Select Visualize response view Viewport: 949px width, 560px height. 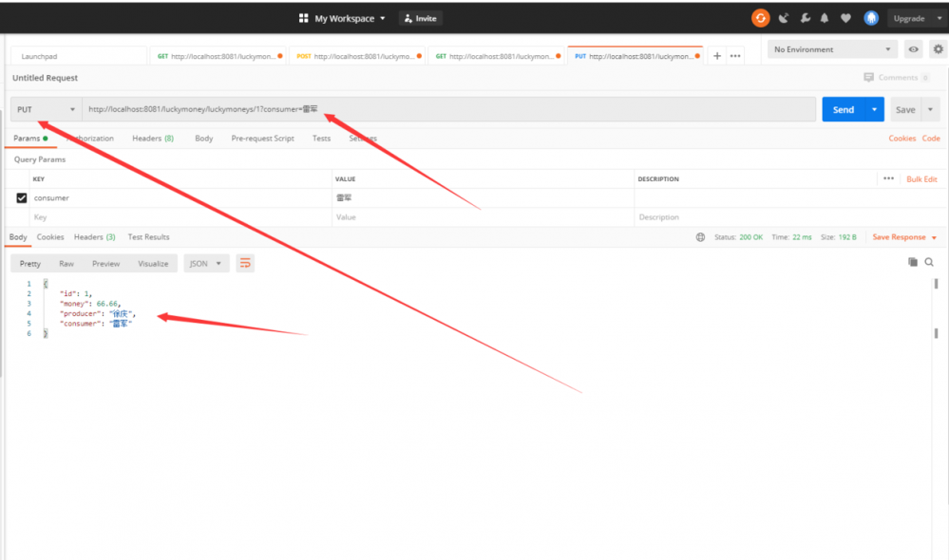pos(153,264)
